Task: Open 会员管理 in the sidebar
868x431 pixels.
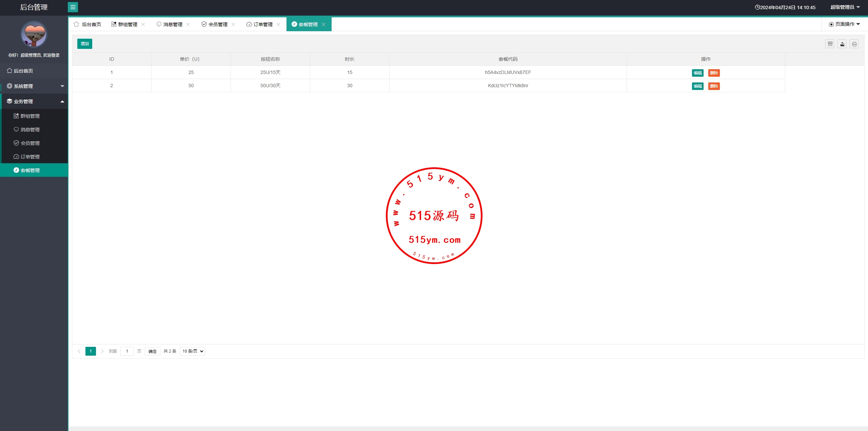Action: tap(30, 143)
